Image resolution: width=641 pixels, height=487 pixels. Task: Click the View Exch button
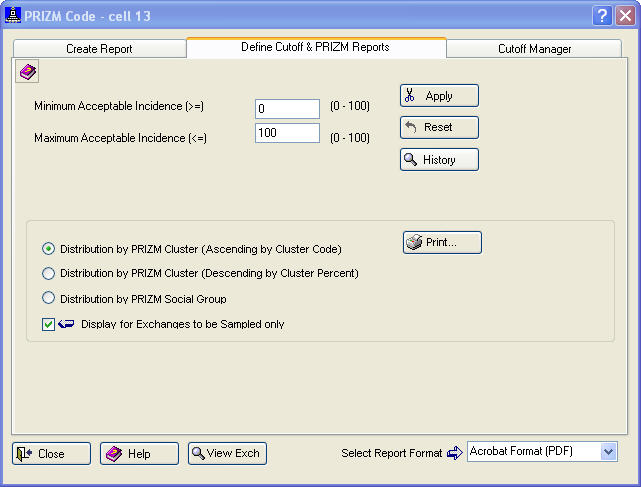227,453
